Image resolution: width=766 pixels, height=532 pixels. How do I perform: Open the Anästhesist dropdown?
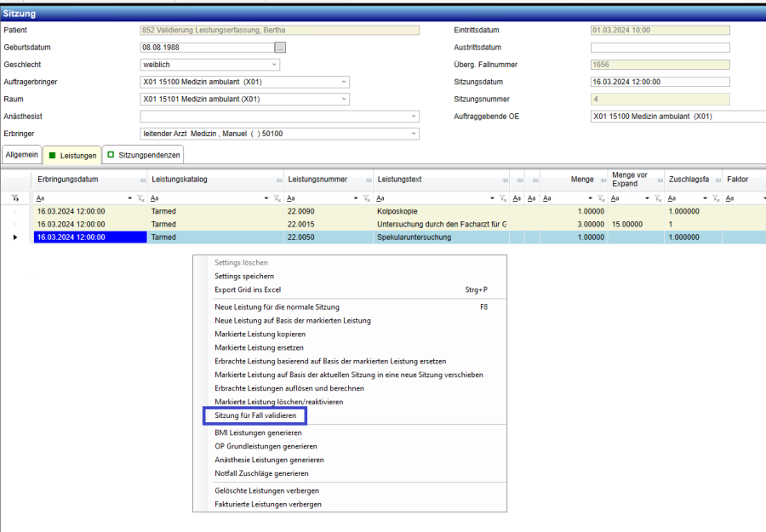tap(414, 117)
